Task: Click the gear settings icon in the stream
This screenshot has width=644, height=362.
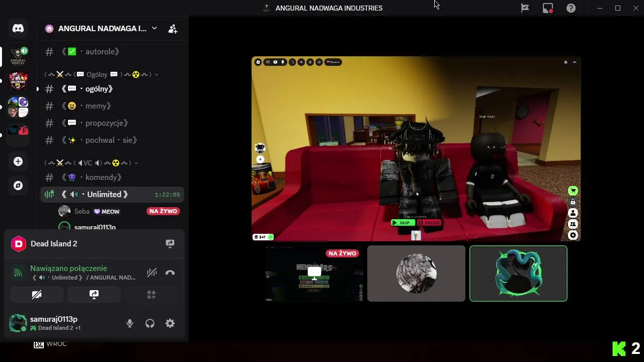Action: pos(573,235)
